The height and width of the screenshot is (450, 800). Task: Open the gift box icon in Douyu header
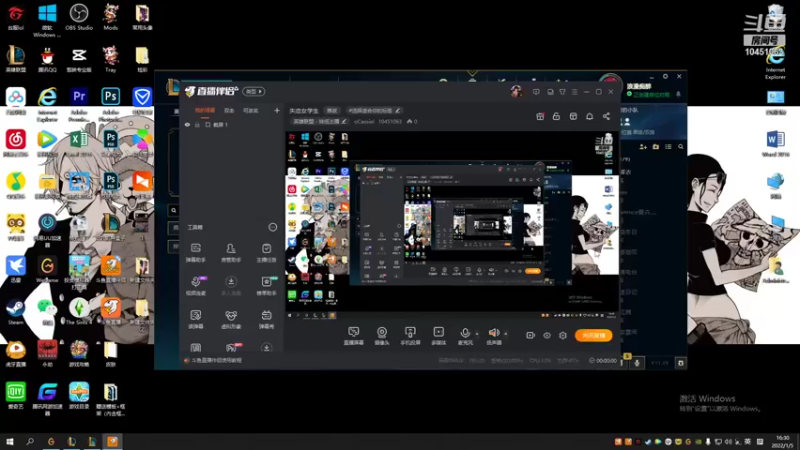(540, 116)
